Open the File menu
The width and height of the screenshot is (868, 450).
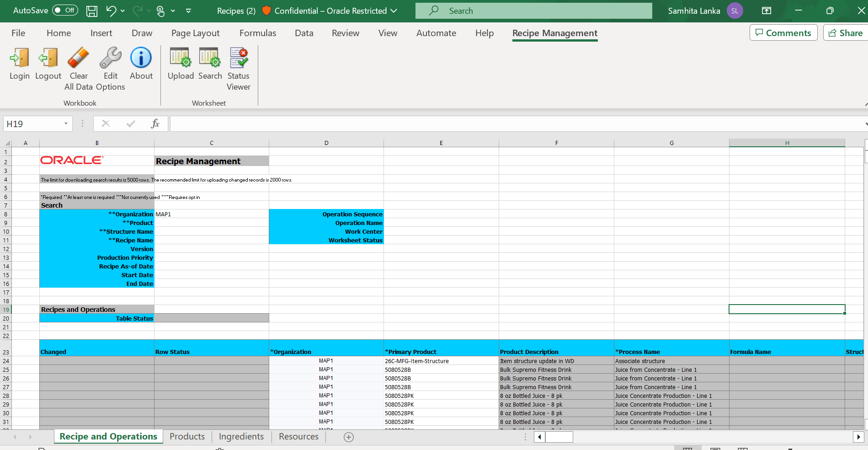pyautogui.click(x=18, y=33)
